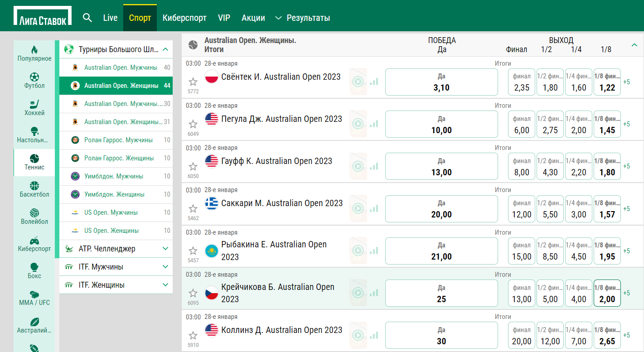Collapse the Australian Open Итоги block
The width and height of the screenshot is (644, 352).
pyautogui.click(x=634, y=45)
